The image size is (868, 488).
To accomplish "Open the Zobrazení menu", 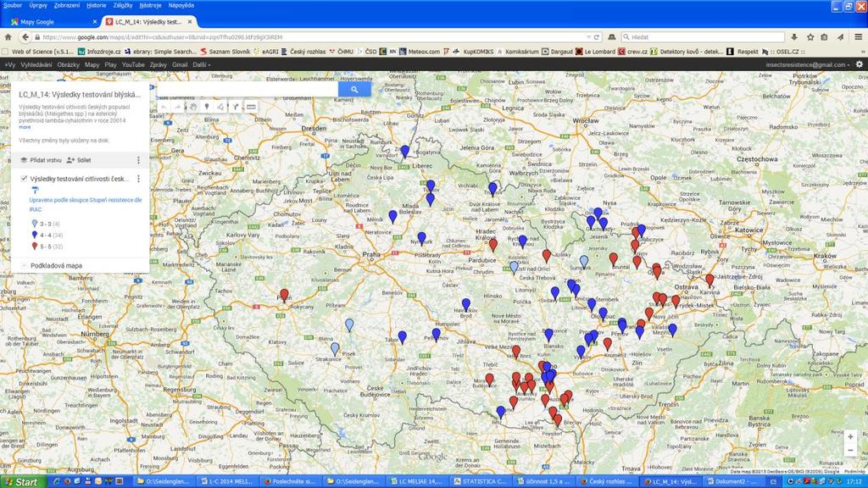I will tap(67, 5).
